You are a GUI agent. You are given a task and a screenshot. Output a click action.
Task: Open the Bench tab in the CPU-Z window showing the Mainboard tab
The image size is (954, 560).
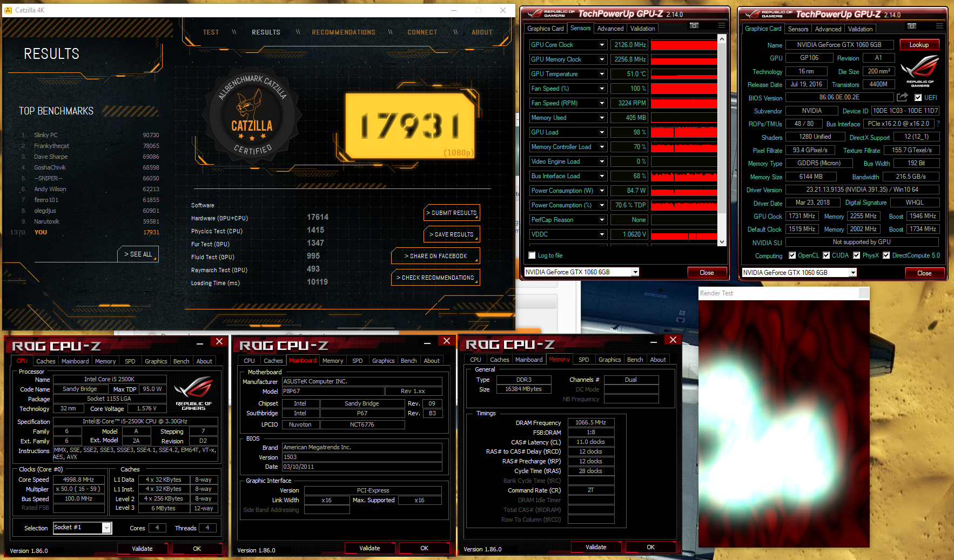pos(409,361)
